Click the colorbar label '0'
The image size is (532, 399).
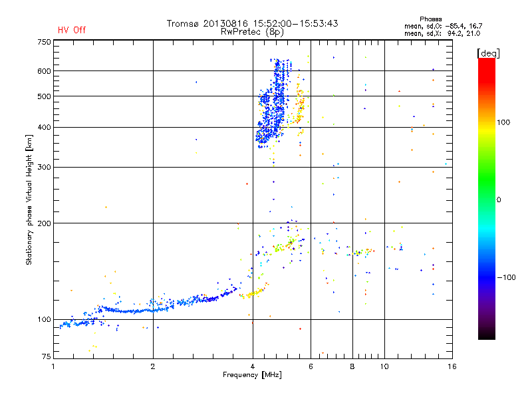tap(499, 199)
